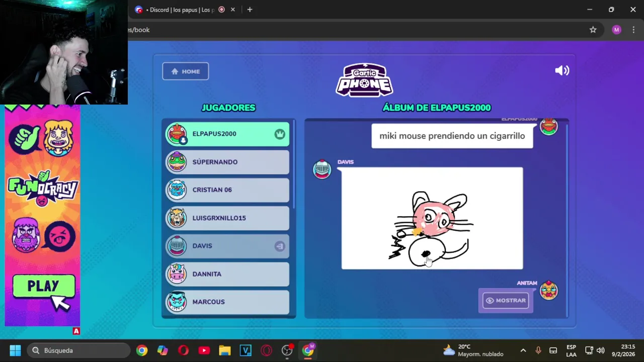Viewport: 644px width, 362px height.
Task: Open the Chrome profile avatar menu
Action: click(x=616, y=30)
